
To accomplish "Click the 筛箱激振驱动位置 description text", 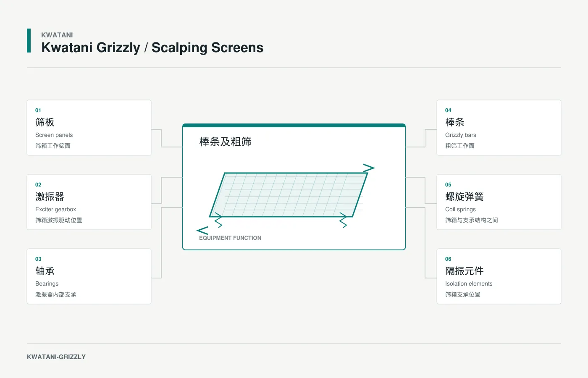I will (x=59, y=220).
